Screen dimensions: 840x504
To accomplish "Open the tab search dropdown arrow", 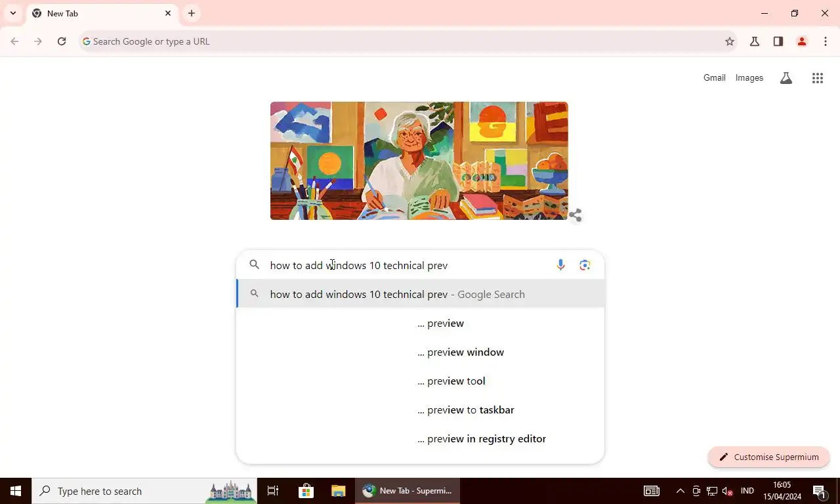I will click(12, 13).
